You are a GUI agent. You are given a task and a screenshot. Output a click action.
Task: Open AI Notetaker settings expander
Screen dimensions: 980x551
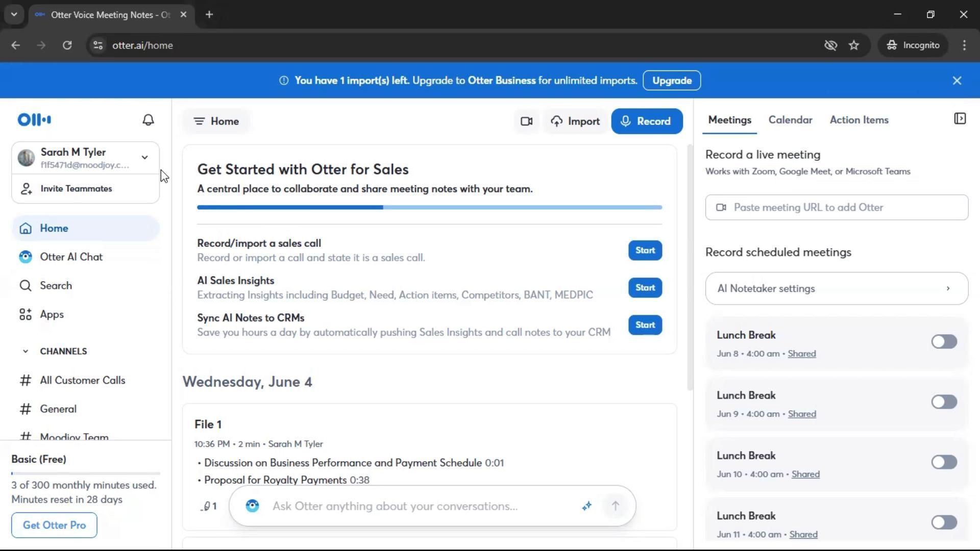pyautogui.click(x=837, y=289)
